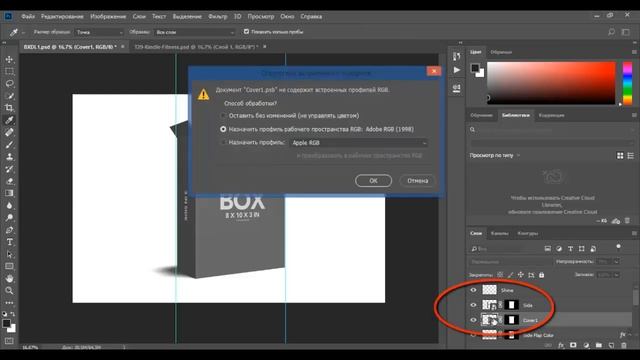
Task: Switch libraries to grid view
Action: point(620,156)
